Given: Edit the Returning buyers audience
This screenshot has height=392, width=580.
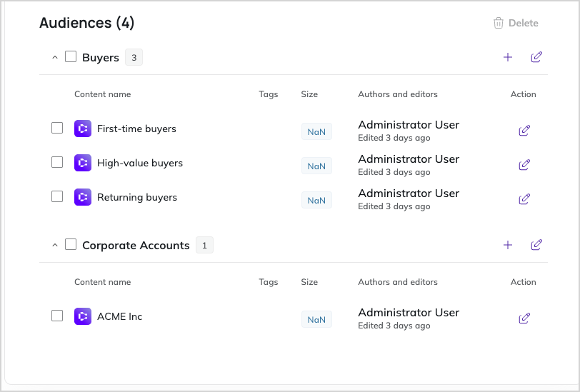Looking at the screenshot, I should click(x=524, y=199).
